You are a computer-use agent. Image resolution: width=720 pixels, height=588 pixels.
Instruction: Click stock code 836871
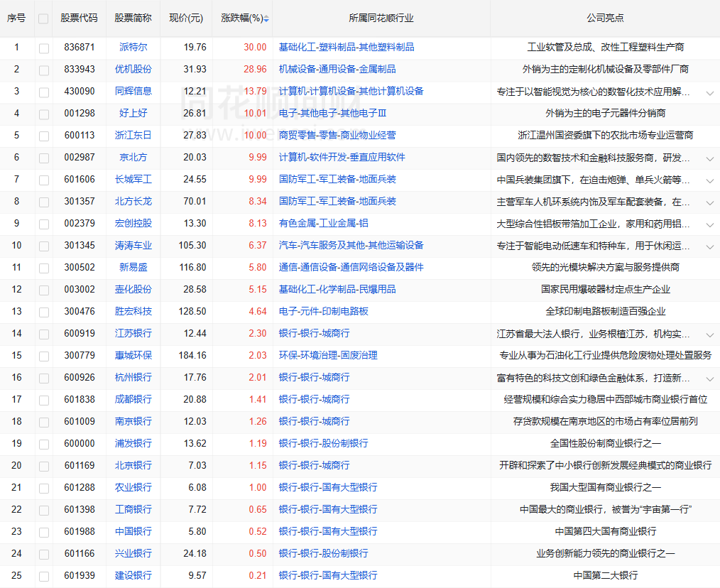(x=80, y=47)
